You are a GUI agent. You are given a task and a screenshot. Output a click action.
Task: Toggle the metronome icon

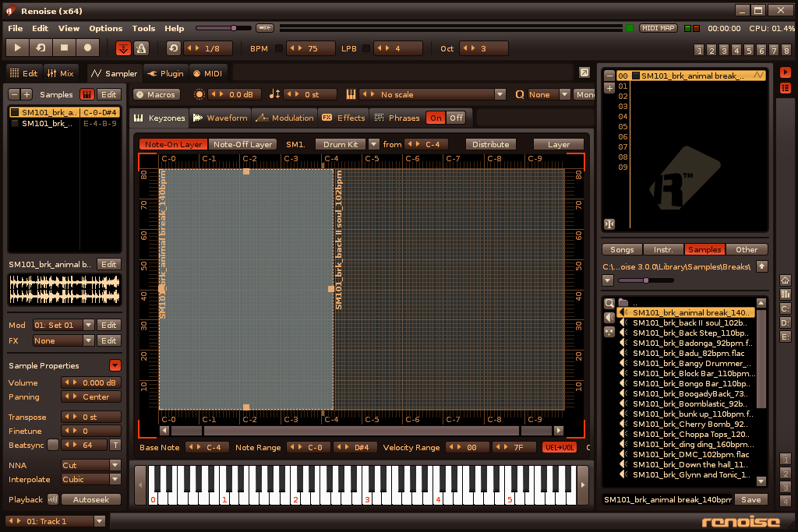point(141,48)
